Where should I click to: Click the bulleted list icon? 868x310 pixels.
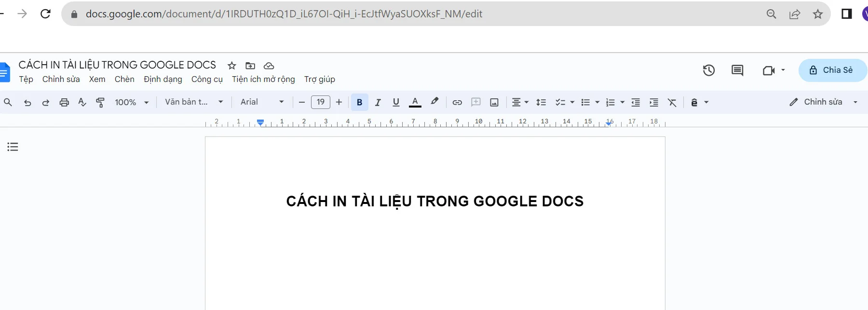pyautogui.click(x=585, y=102)
